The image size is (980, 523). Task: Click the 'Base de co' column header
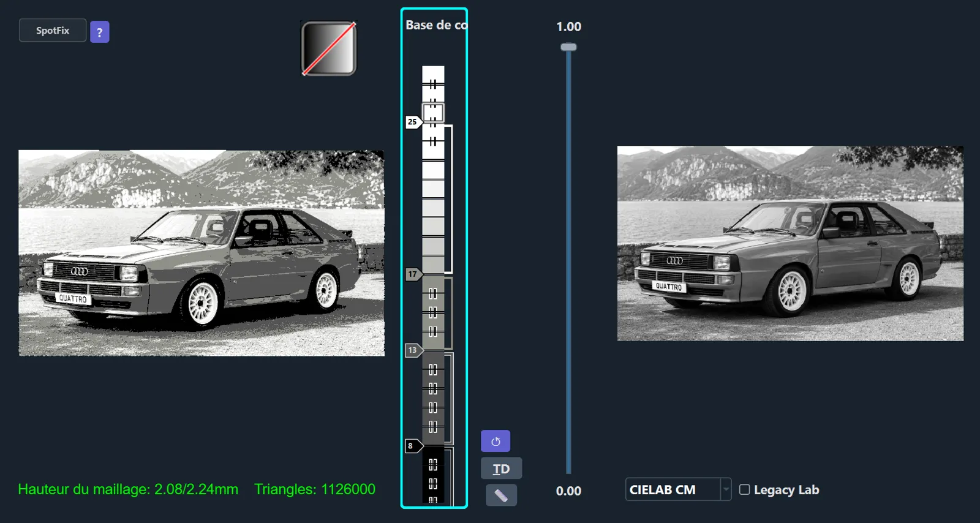436,25
